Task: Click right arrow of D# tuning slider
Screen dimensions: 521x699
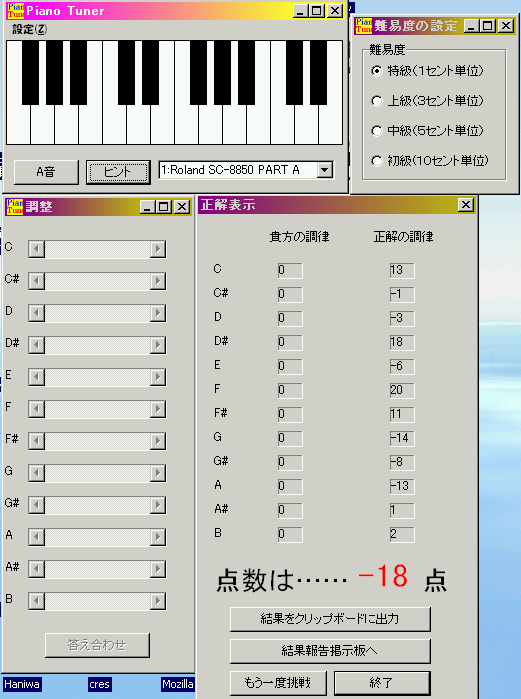Action: tap(158, 345)
